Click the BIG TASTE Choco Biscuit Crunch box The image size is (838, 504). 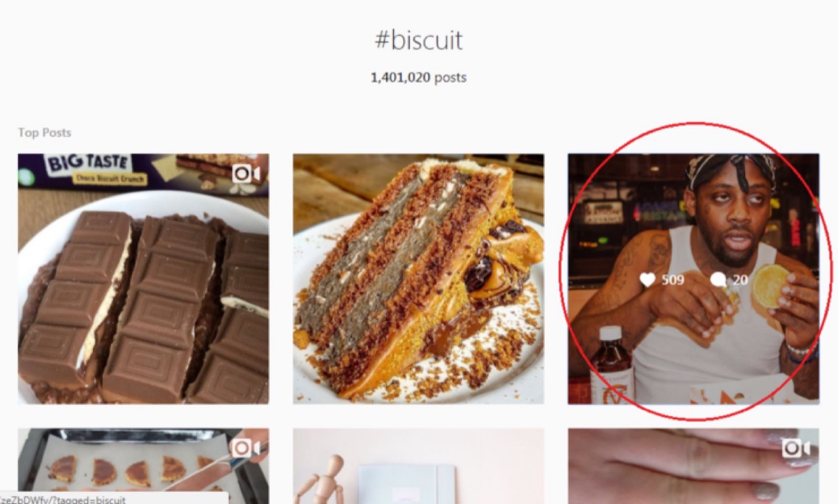tap(143, 171)
